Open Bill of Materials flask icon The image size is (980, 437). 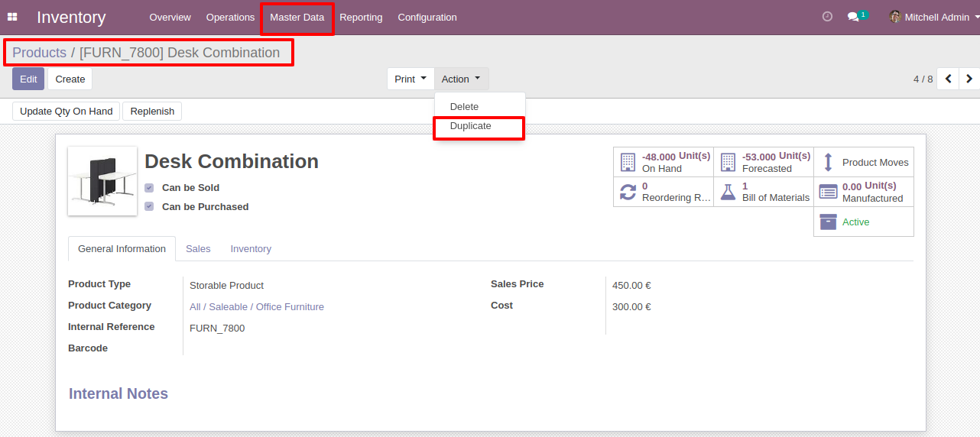(728, 192)
